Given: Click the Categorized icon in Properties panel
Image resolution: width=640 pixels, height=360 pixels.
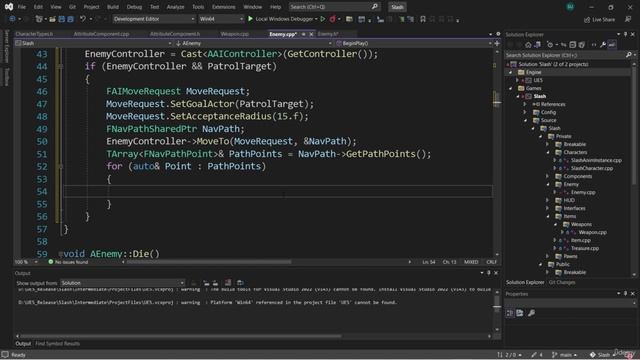Looking at the screenshot, I should 510,313.
